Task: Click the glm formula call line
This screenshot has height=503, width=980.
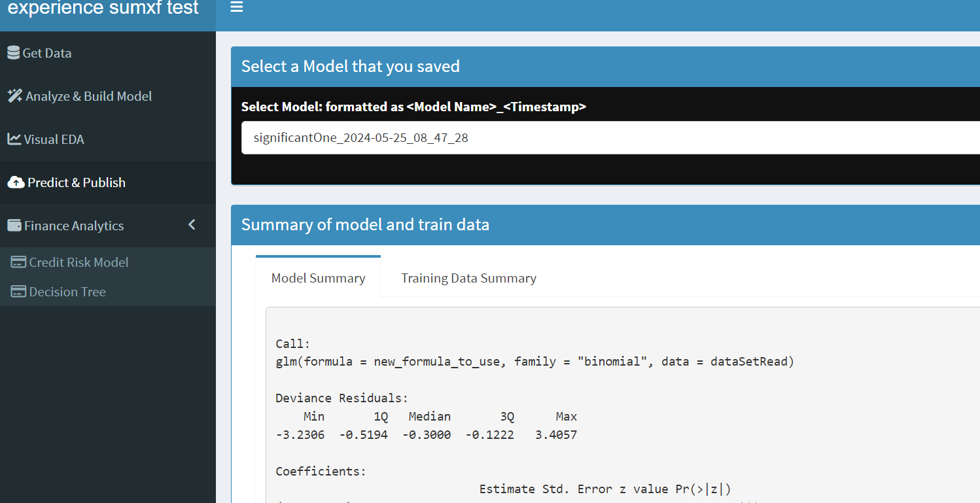Action: pos(534,361)
